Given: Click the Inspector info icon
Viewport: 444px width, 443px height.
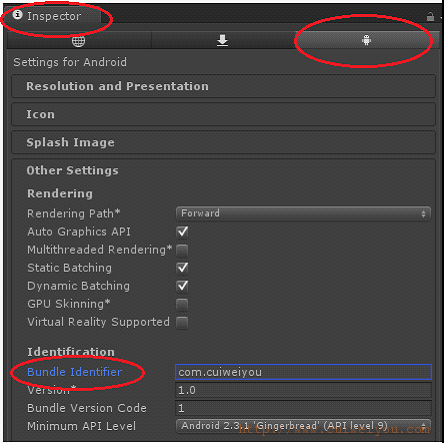Looking at the screenshot, I should [18, 15].
